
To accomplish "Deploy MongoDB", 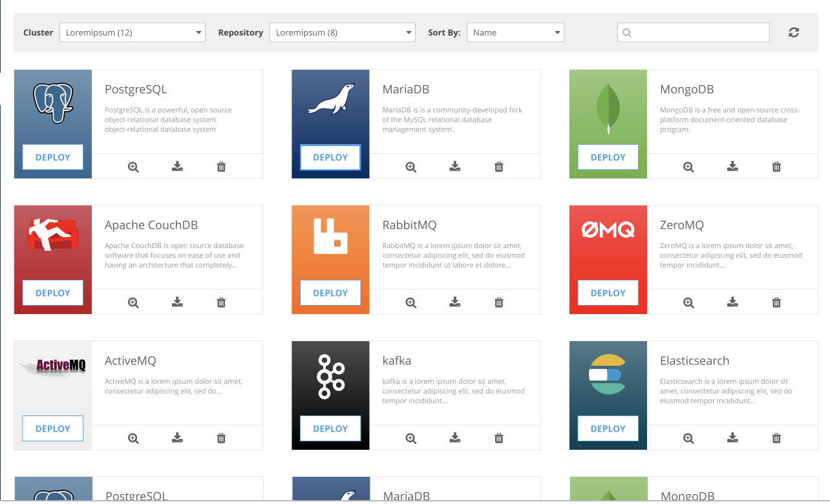I will 608,157.
